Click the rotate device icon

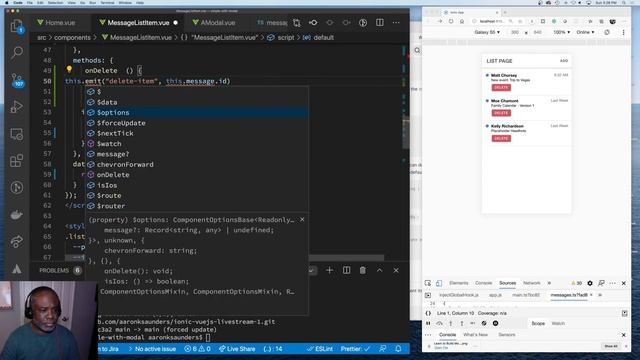[607, 32]
